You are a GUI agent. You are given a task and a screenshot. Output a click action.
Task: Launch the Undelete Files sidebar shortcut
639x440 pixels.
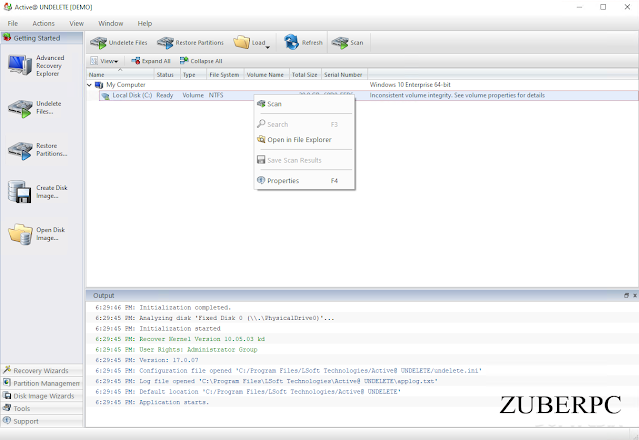click(35, 108)
